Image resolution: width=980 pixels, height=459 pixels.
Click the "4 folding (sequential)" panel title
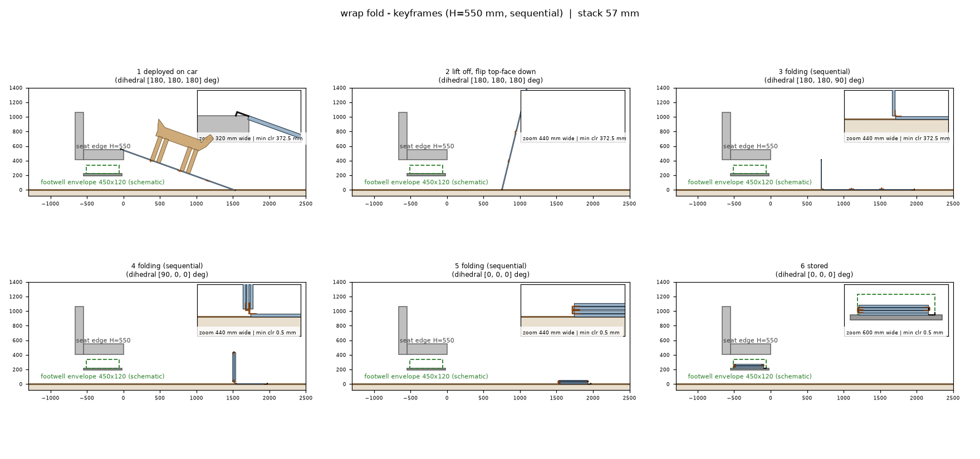pyautogui.click(x=167, y=266)
